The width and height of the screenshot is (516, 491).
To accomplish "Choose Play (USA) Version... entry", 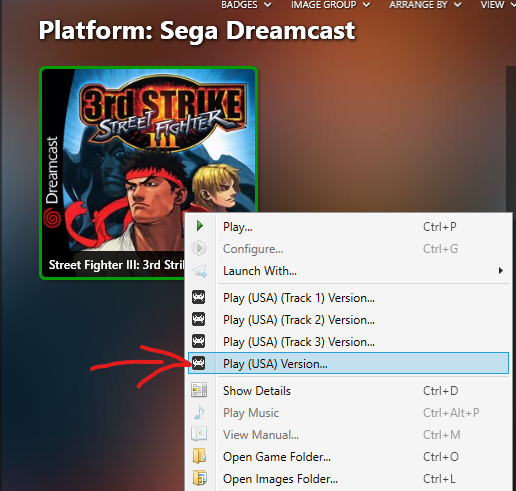I will (x=348, y=363).
